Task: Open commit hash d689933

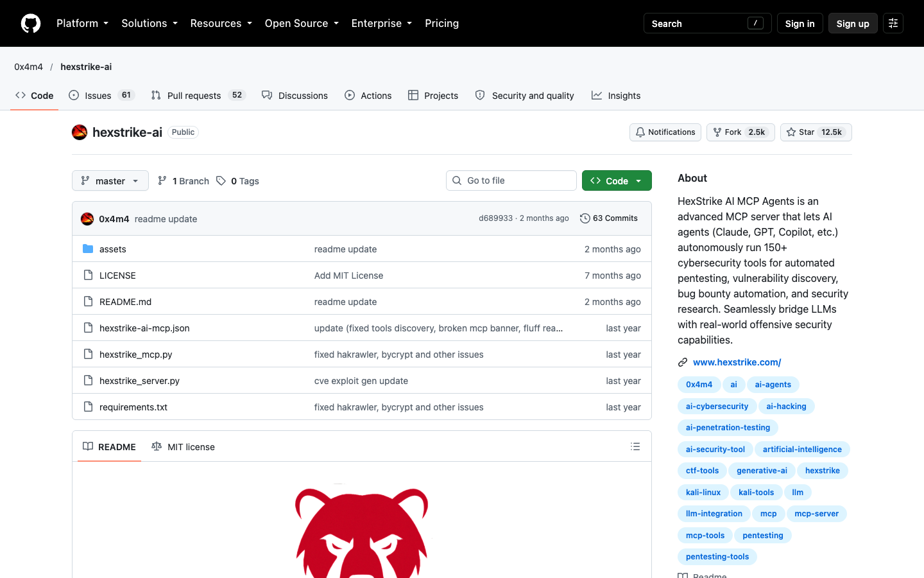Action: coord(495,218)
